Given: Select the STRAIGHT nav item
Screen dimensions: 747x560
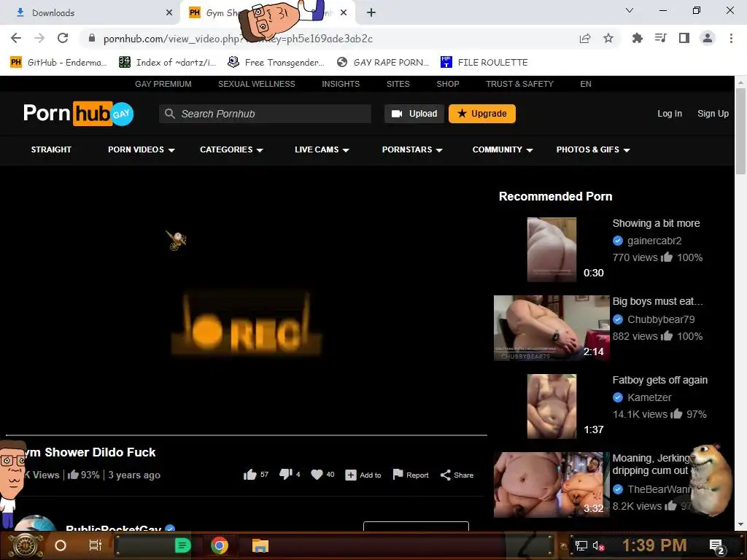Looking at the screenshot, I should 51,149.
